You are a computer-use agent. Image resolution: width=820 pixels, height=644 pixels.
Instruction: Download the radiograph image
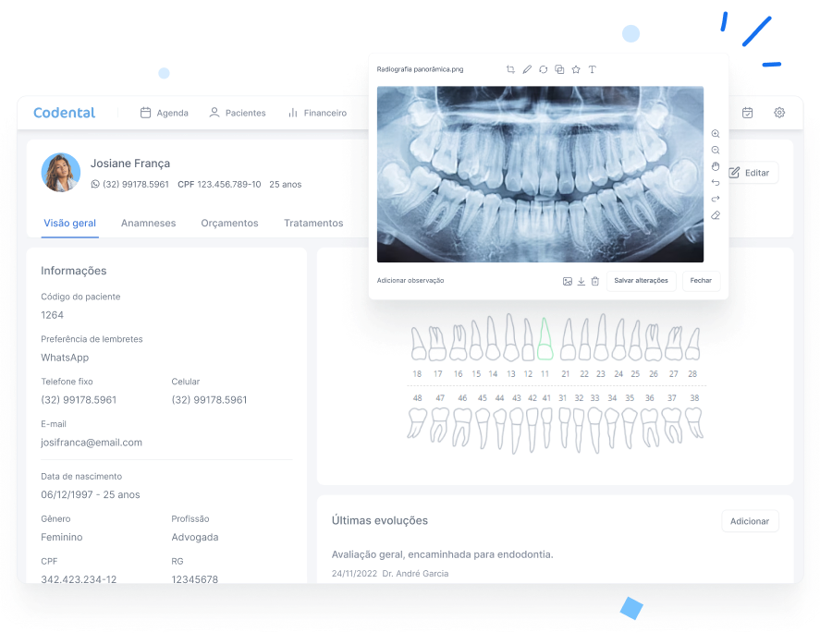581,281
